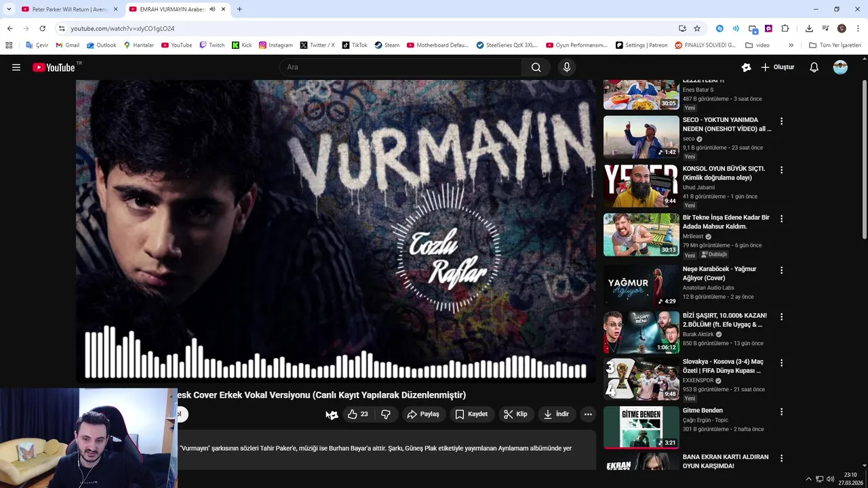Open more actions ellipsis under video
The width and height of the screenshot is (868, 488).
click(588, 414)
